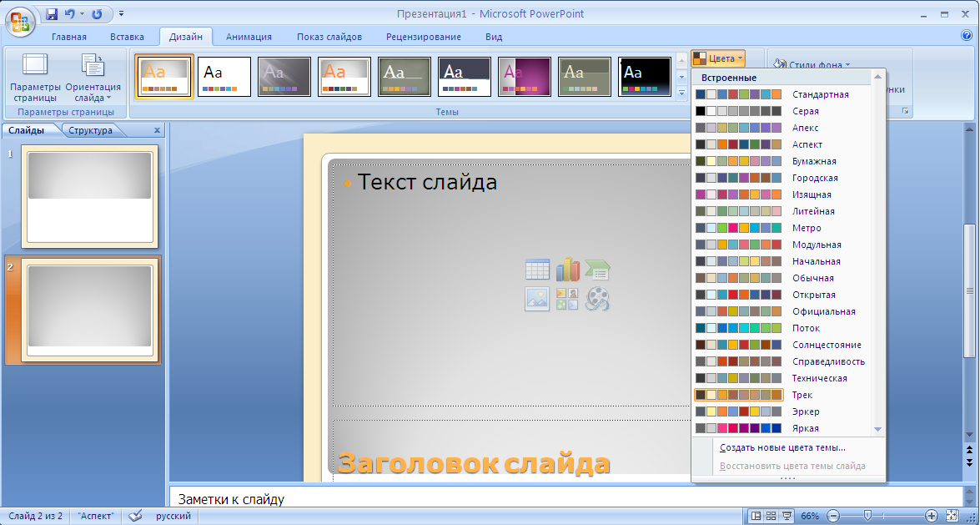Open the Цвета colors dropdown button
Viewport: 980px width, 525px height.
718,58
